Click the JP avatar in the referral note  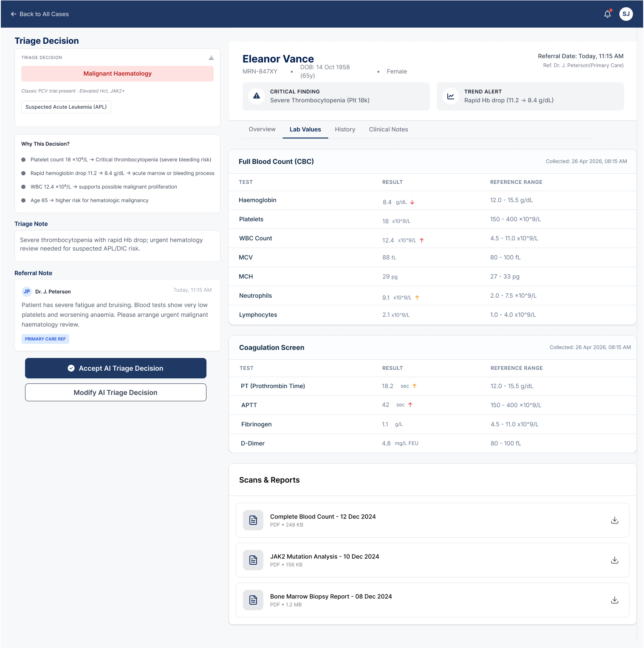(27, 291)
